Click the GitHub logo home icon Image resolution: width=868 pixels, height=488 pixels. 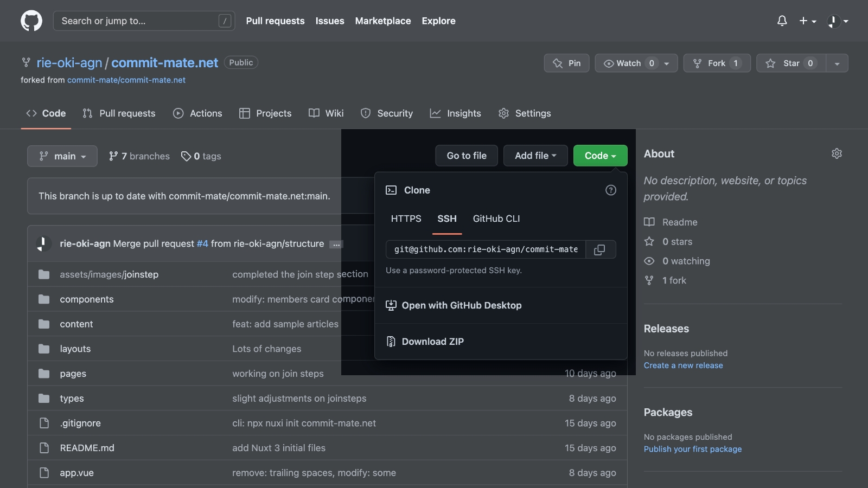coord(31,21)
